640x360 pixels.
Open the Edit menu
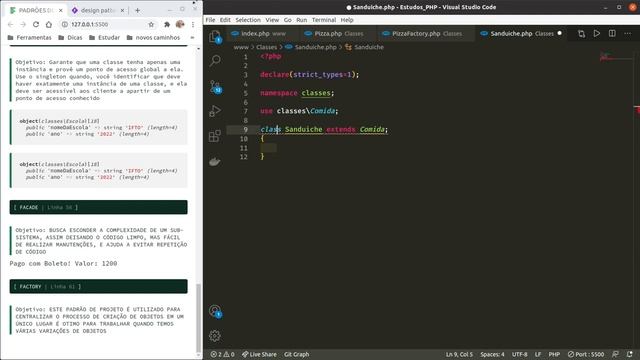tap(225, 20)
